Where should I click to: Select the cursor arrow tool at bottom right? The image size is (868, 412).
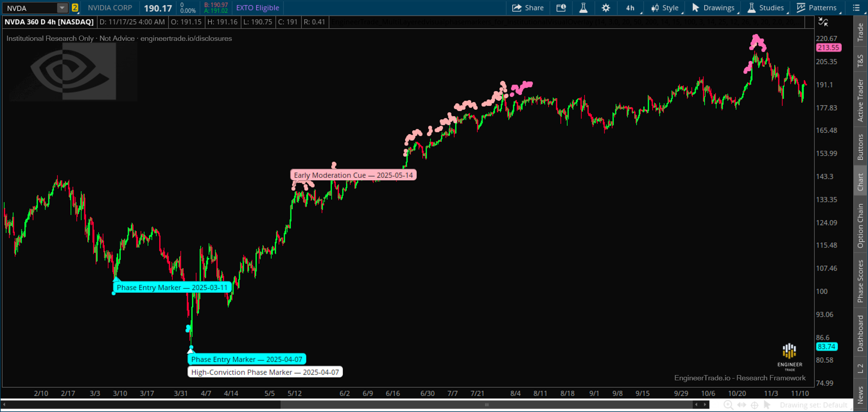point(766,404)
